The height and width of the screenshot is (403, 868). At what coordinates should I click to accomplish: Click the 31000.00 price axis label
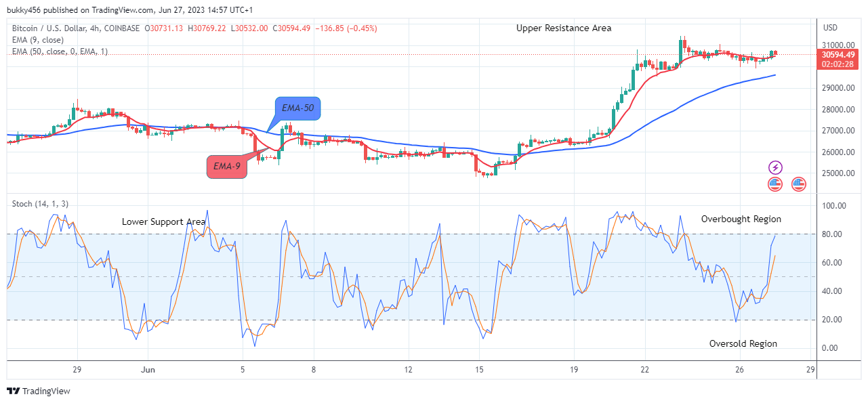[x=838, y=45]
